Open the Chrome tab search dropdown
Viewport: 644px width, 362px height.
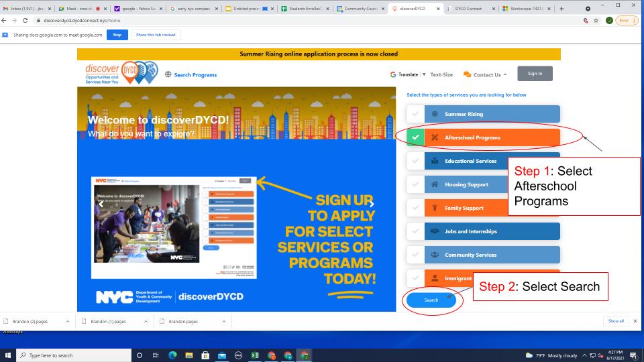pyautogui.click(x=588, y=8)
